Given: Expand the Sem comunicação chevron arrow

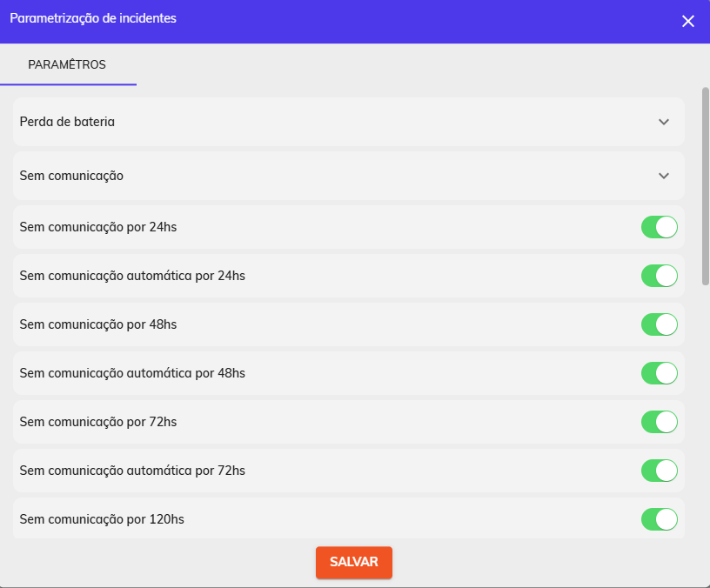Looking at the screenshot, I should (663, 176).
